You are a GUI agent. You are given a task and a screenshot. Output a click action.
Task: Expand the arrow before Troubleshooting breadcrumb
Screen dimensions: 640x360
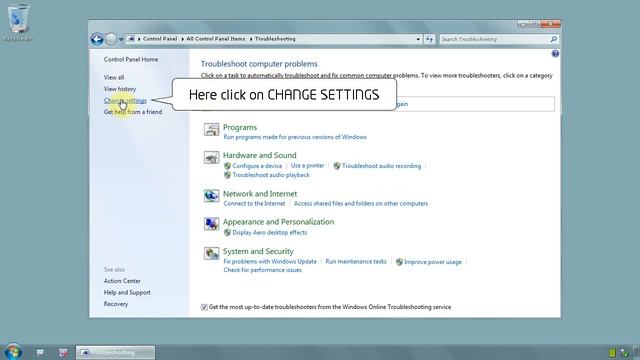(x=251, y=39)
